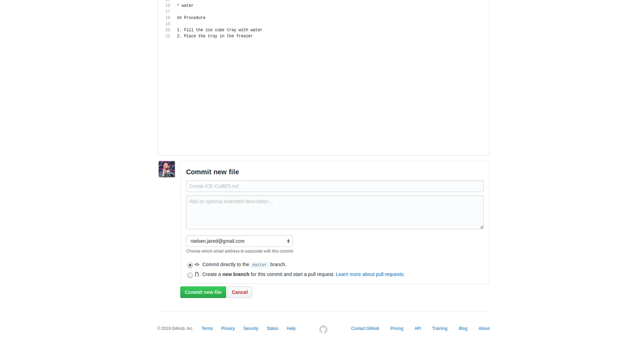
Task: Click the user avatar beside the commit form
Action: coord(167,169)
